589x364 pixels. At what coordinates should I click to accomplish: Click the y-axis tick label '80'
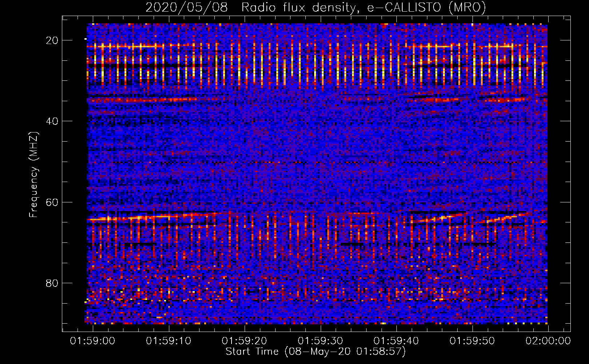point(52,283)
